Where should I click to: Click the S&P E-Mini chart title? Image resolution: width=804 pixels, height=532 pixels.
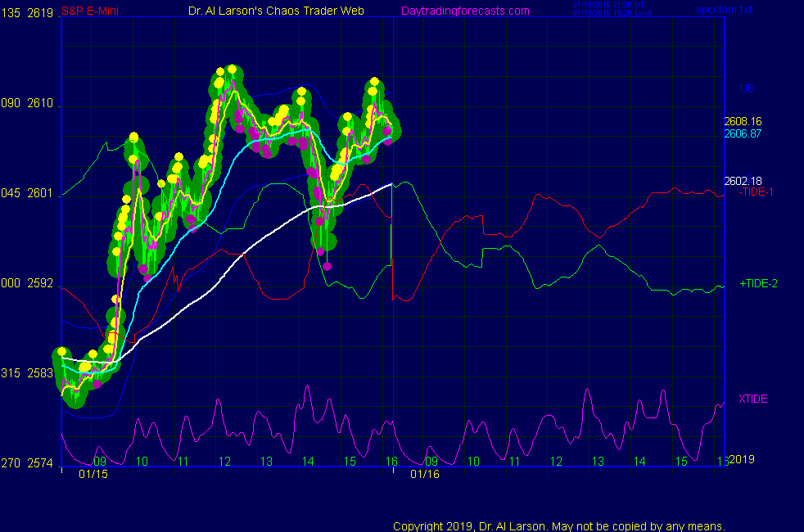pyautogui.click(x=89, y=11)
